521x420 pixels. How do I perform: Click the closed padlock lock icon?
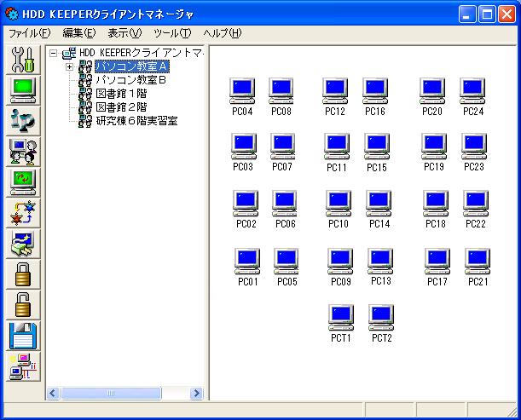point(23,274)
